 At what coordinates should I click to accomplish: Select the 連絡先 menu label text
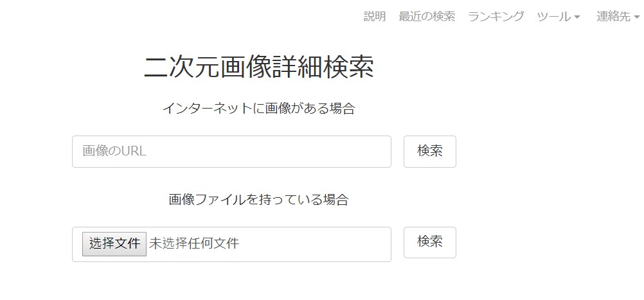[x=613, y=17]
